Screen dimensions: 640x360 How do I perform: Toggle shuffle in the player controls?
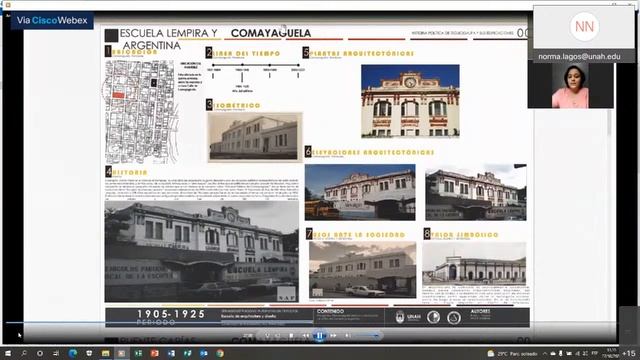[x=267, y=336]
